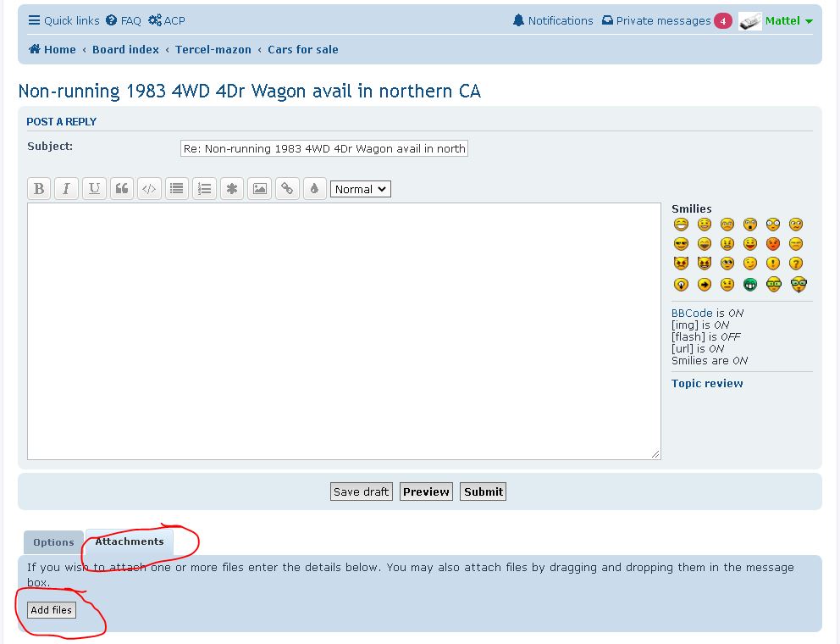This screenshot has width=840, height=644.
Task: Insert the big grin laughing smiley
Action: pyautogui.click(x=681, y=225)
